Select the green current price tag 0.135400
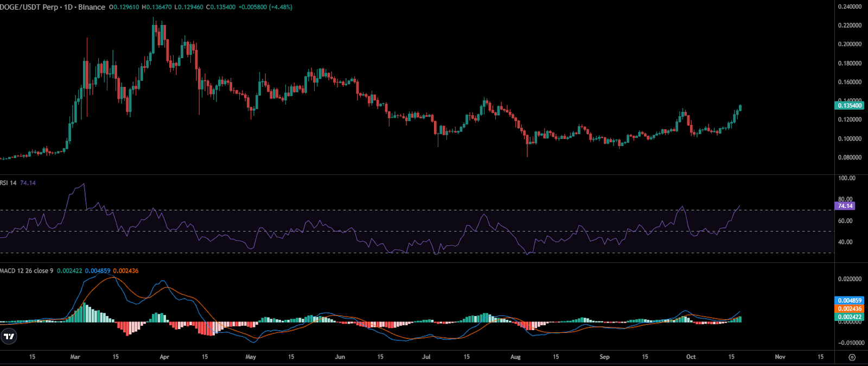 [849, 105]
